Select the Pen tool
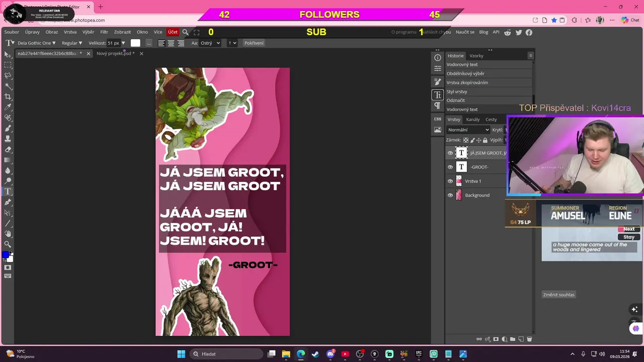644x362 pixels. coord(8,202)
